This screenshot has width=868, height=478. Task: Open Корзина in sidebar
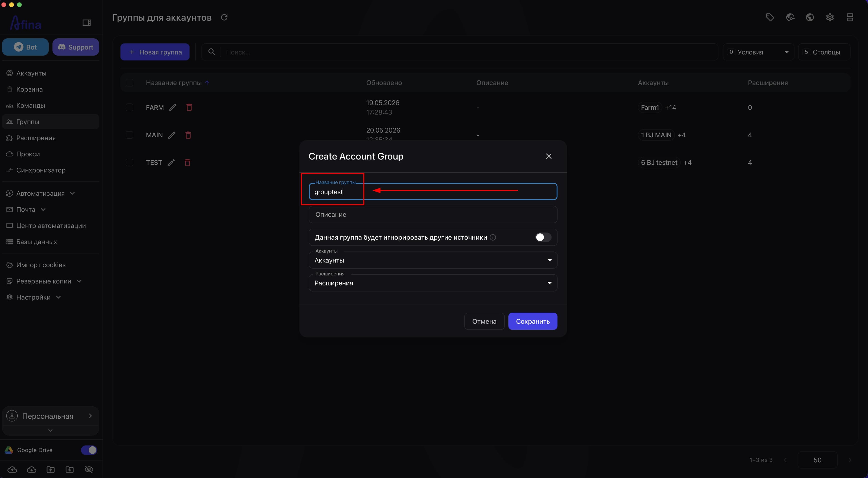51,89
